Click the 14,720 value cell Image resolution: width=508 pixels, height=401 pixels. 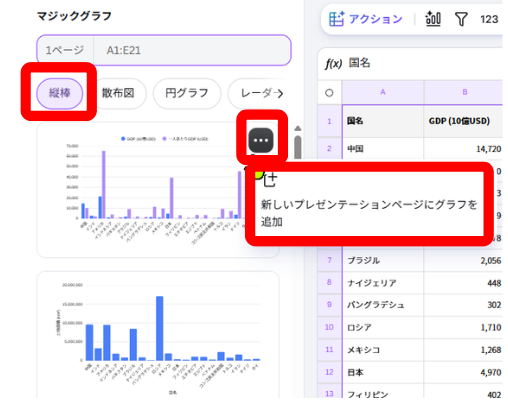point(463,149)
